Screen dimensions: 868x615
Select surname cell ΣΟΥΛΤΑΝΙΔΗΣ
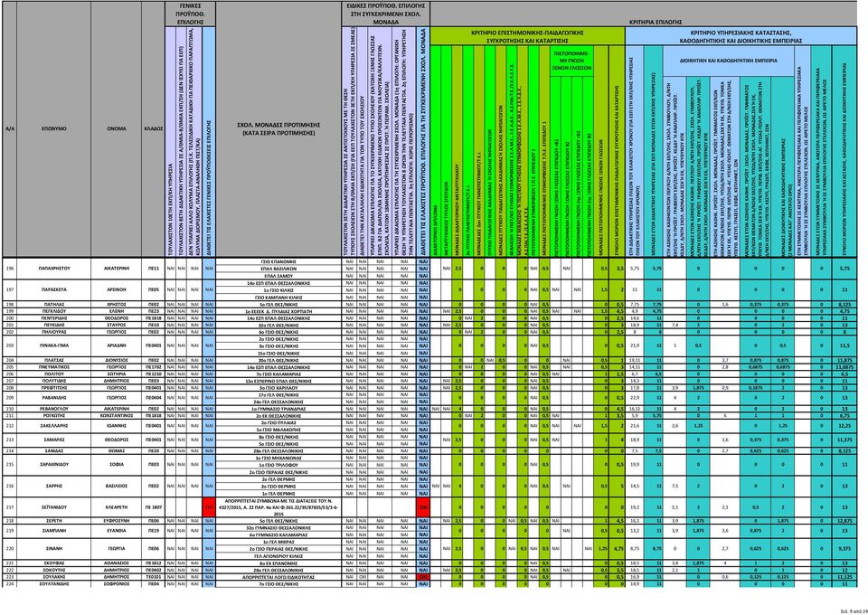click(x=53, y=584)
